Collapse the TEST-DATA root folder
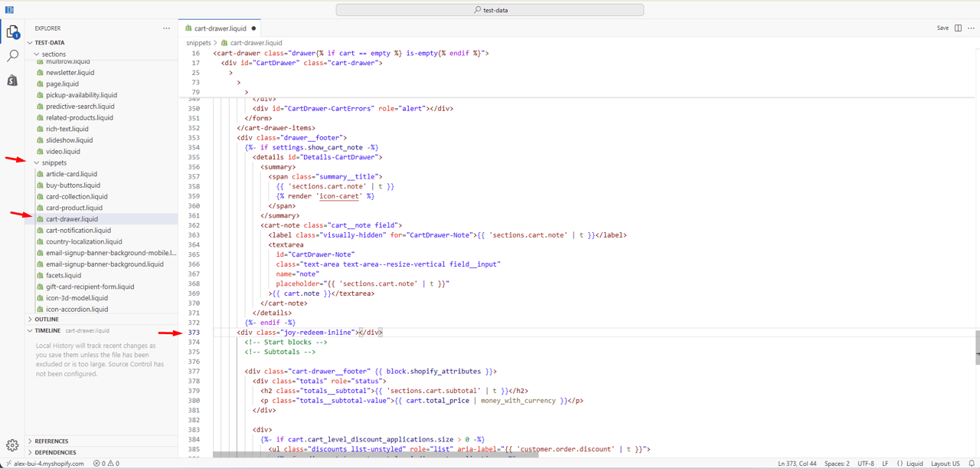Viewport: 980px width, 469px height. (x=30, y=43)
